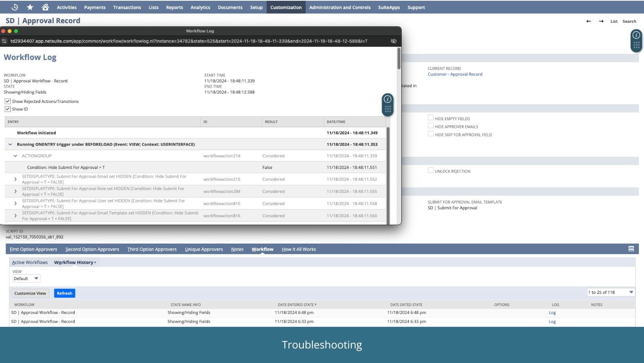Open the Setup menu
Screen dimensions: 644x363
pyautogui.click(x=256, y=7)
